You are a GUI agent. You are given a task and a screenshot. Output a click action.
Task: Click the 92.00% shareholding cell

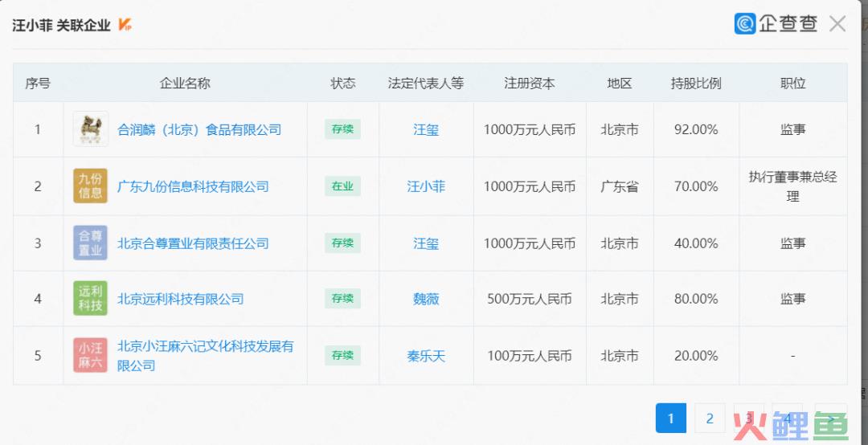(x=696, y=129)
